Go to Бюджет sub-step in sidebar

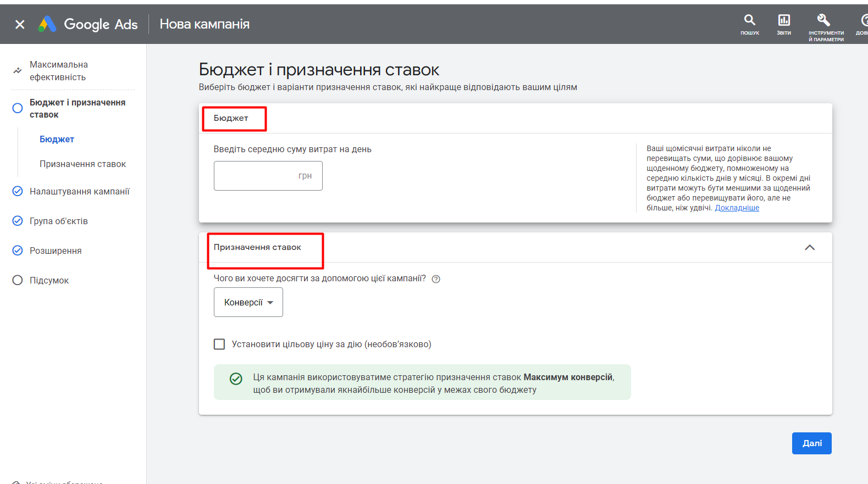[x=57, y=140]
